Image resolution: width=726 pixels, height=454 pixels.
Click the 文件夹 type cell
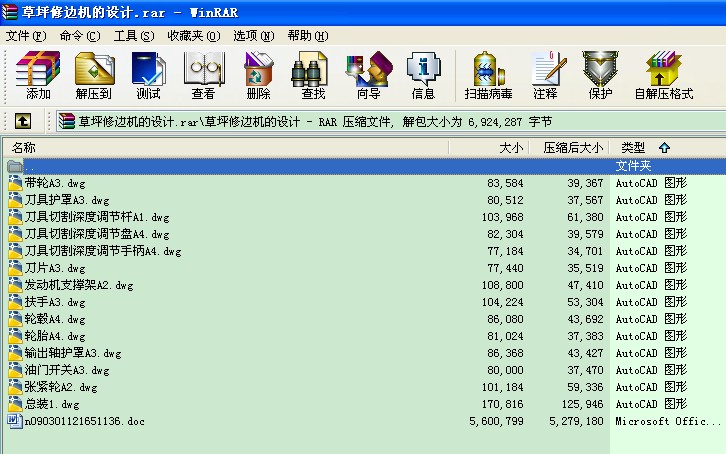tap(633, 166)
